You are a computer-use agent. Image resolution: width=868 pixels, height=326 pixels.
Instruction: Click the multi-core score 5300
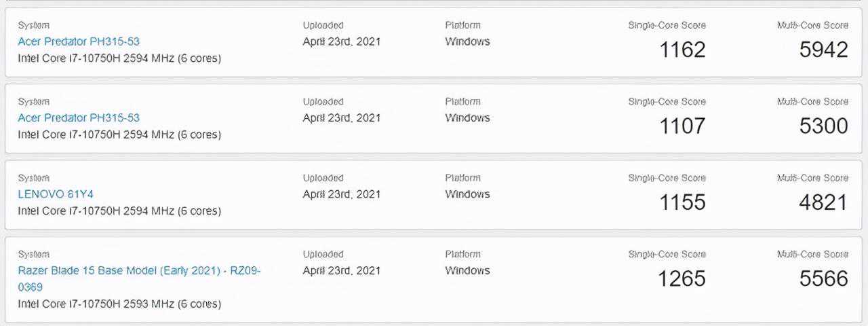coord(823,126)
